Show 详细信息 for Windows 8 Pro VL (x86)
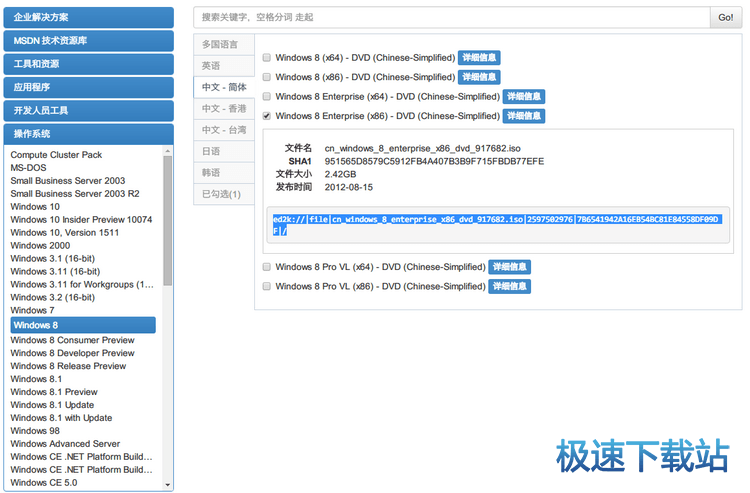The width and height of the screenshot is (750, 493). 509,286
